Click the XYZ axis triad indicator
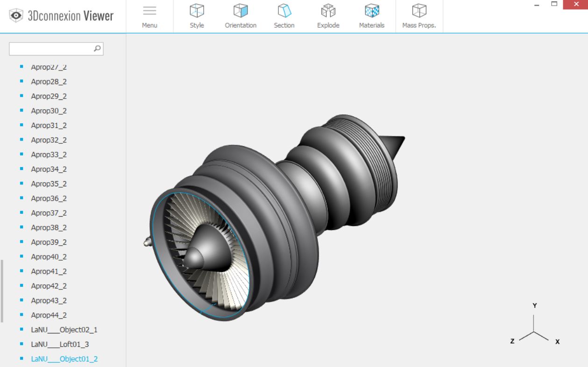588x367 pixels. (x=534, y=325)
